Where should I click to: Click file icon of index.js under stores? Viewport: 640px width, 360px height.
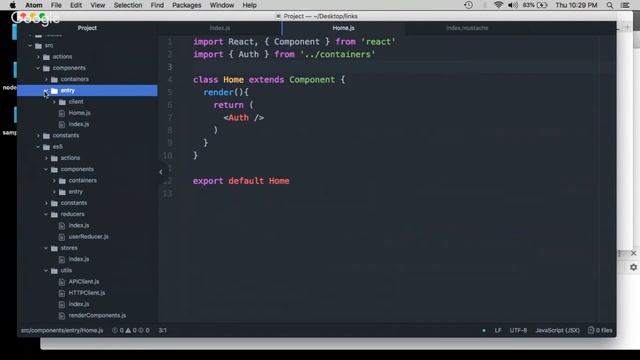pyautogui.click(x=62, y=259)
